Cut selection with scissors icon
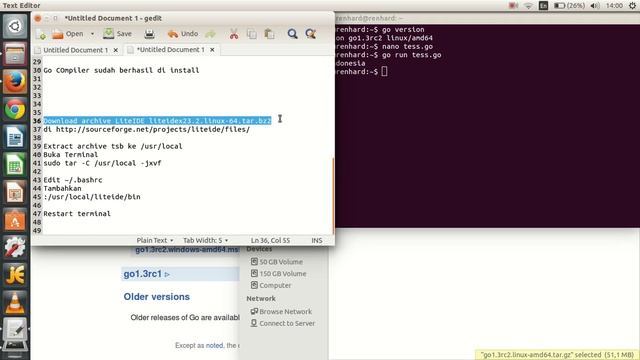Viewport: 640px width, 360px height. point(234,34)
